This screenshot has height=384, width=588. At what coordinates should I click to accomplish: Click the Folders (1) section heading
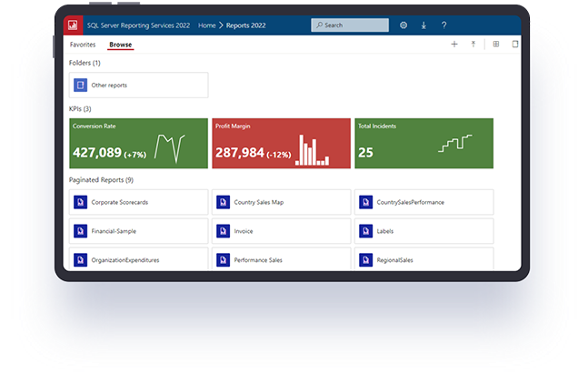[x=85, y=63]
